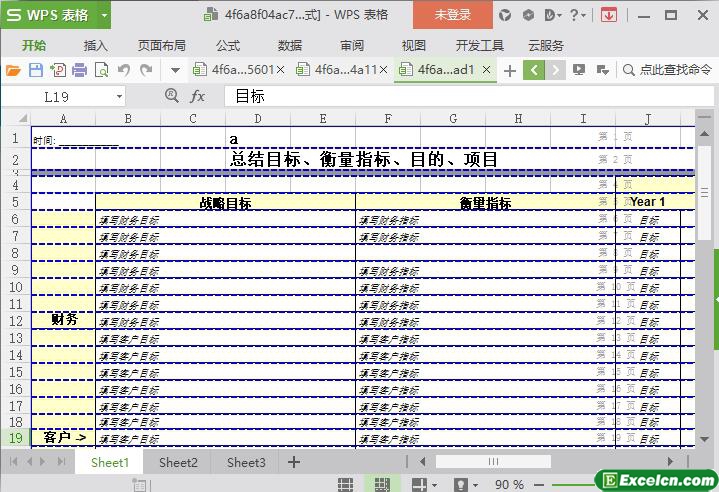Open the 开发工具 ribbon tab

coord(480,45)
